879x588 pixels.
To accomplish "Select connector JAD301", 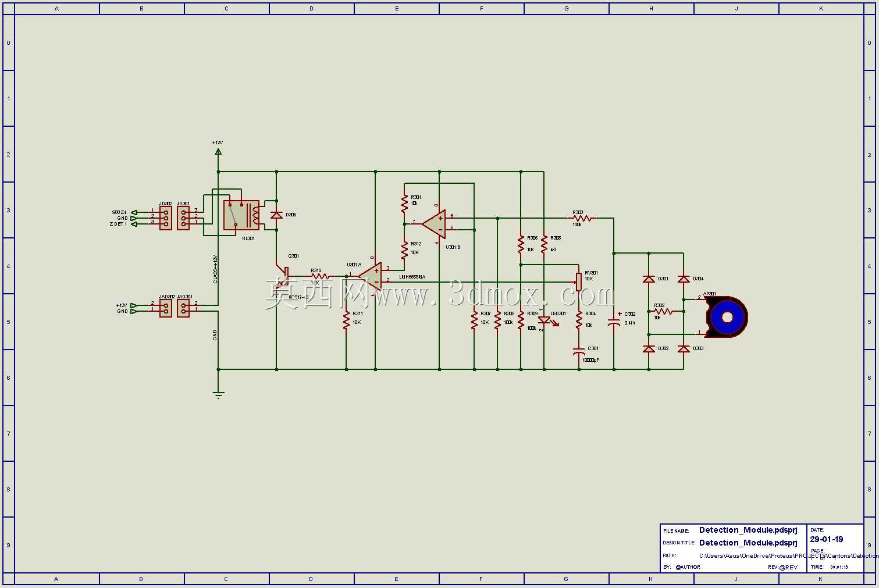I will click(x=183, y=308).
